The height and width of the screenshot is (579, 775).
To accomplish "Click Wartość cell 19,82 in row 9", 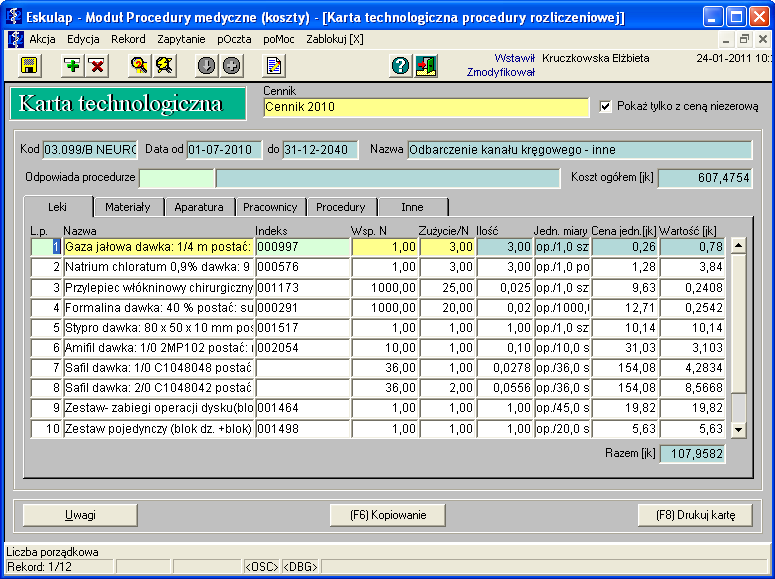I will [692, 408].
